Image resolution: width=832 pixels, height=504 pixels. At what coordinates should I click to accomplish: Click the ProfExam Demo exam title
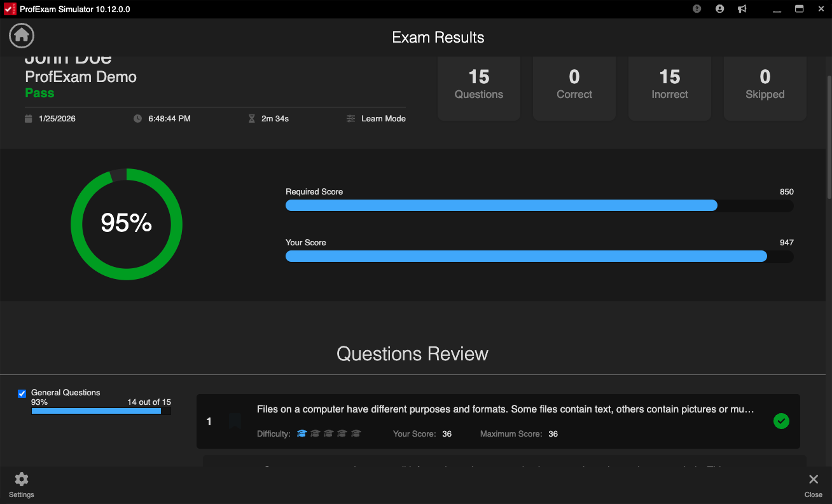click(81, 77)
